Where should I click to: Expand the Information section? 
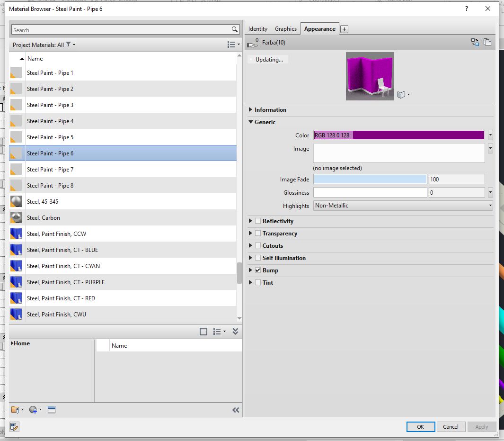pos(250,109)
